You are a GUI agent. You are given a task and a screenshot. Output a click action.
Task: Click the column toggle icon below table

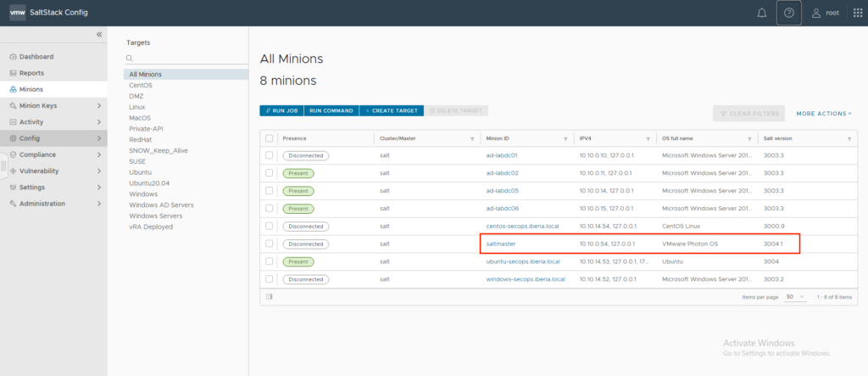pyautogui.click(x=269, y=297)
